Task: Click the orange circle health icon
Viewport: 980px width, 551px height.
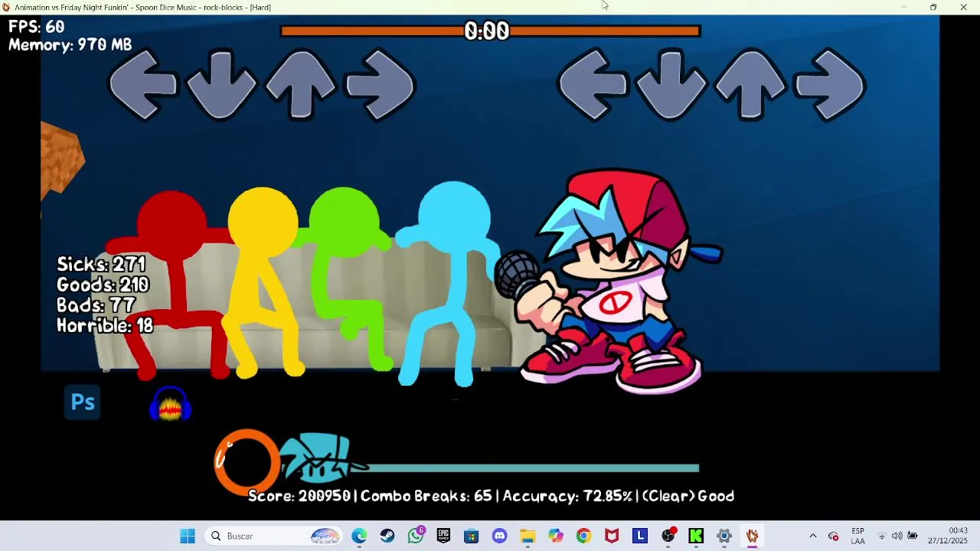Action: coord(247,461)
